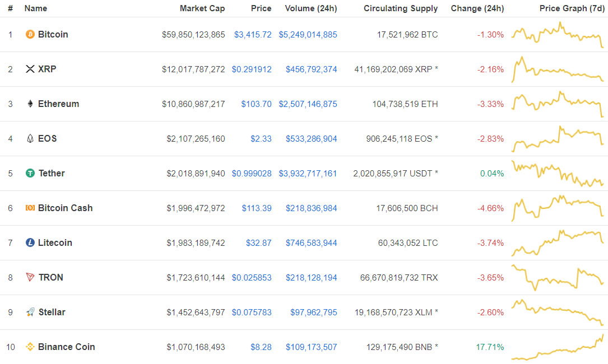
Task: Click the TRON logo icon
Action: 30,277
